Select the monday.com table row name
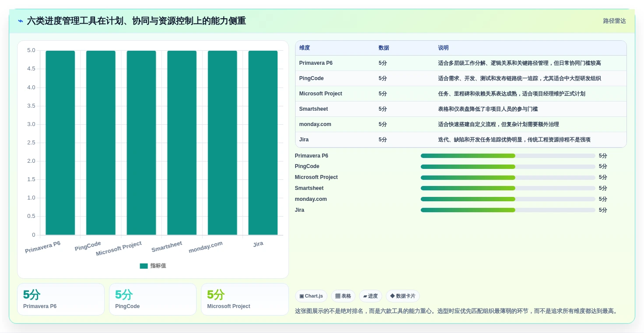644x333 pixels. pos(315,124)
